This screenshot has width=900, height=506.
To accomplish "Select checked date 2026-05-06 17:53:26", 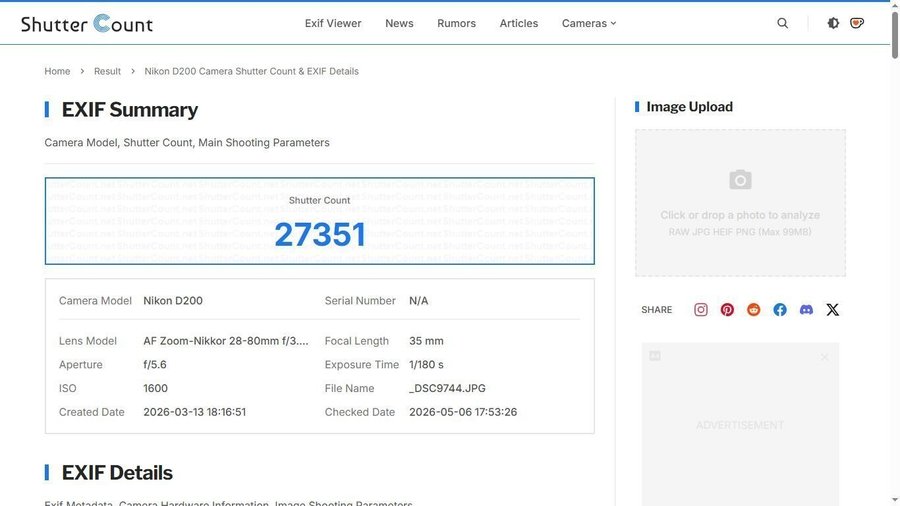I will tap(463, 412).
